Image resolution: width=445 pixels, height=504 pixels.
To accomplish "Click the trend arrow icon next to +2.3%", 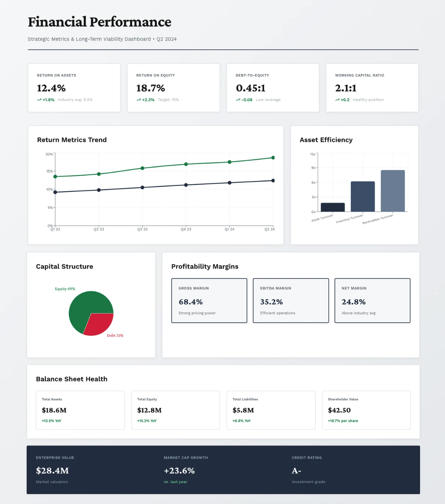I will point(138,100).
